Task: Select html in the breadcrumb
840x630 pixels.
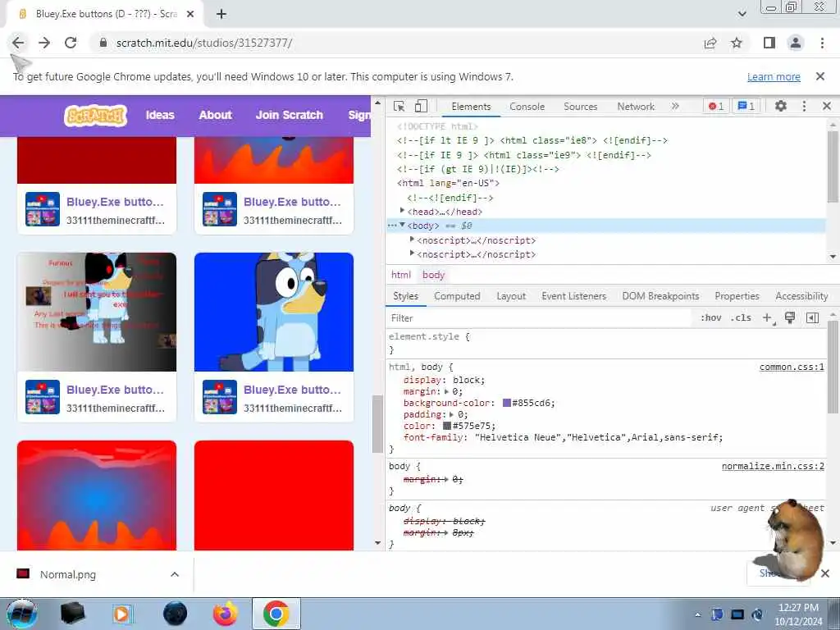Action: 400,275
